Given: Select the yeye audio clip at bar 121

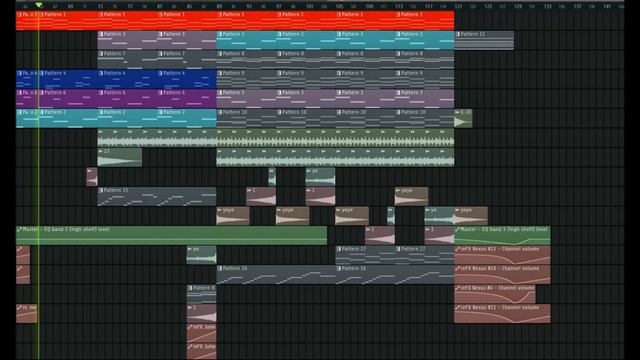Looking at the screenshot, I should pyautogui.click(x=471, y=216).
